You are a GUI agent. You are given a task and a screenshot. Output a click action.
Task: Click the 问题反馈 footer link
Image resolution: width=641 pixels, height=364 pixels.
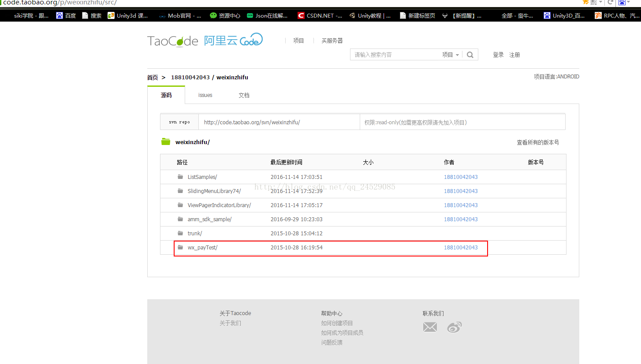pyautogui.click(x=332, y=342)
